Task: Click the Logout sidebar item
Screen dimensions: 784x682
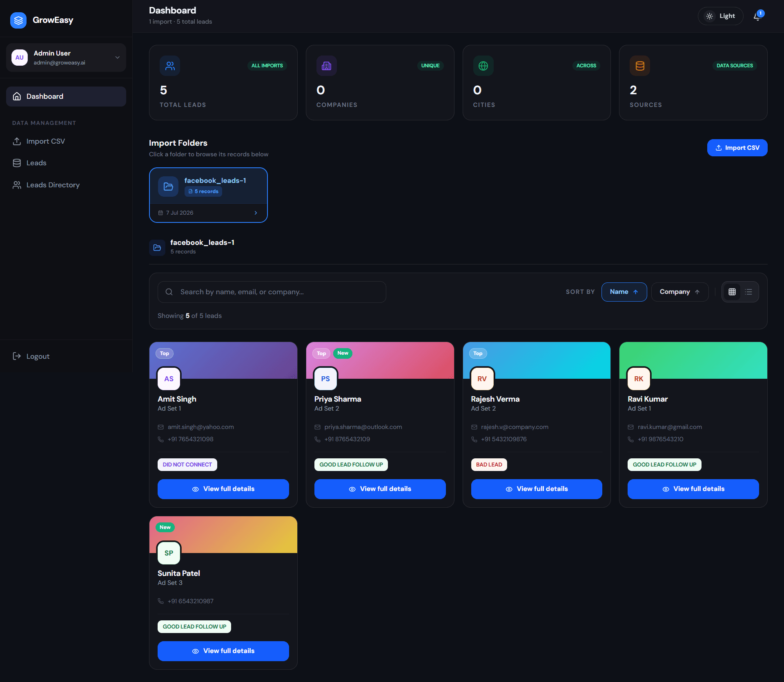Action: (66, 356)
